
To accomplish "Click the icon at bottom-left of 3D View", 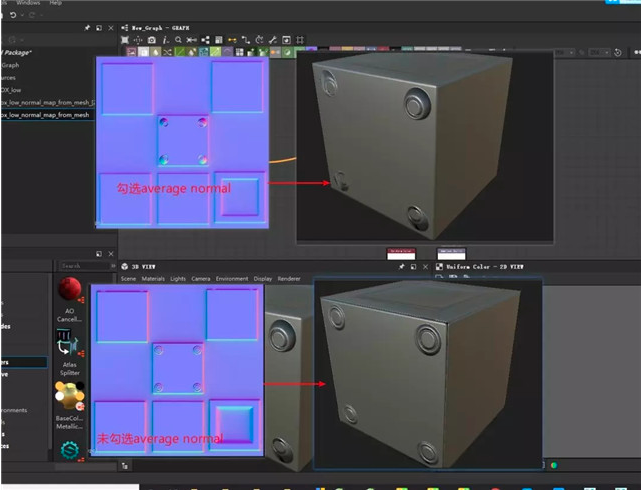I will [x=125, y=466].
